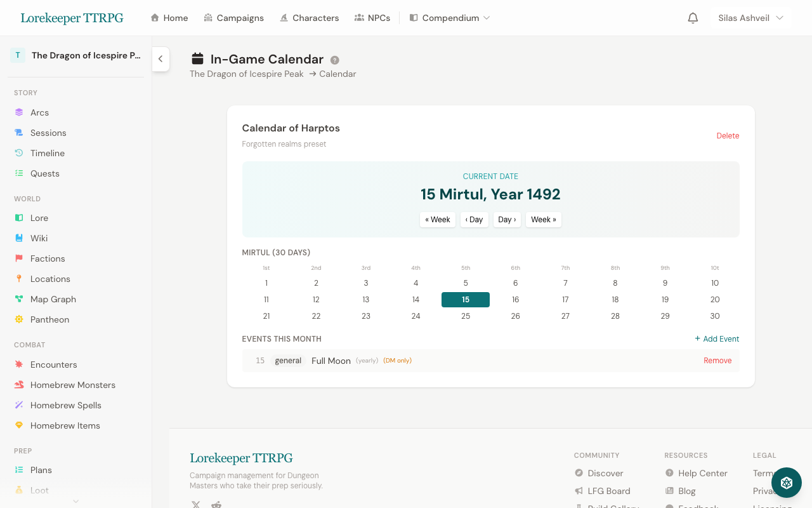This screenshot has height=508, width=812.
Task: Select day 25 on the Mirtul calendar
Action: [465, 316]
